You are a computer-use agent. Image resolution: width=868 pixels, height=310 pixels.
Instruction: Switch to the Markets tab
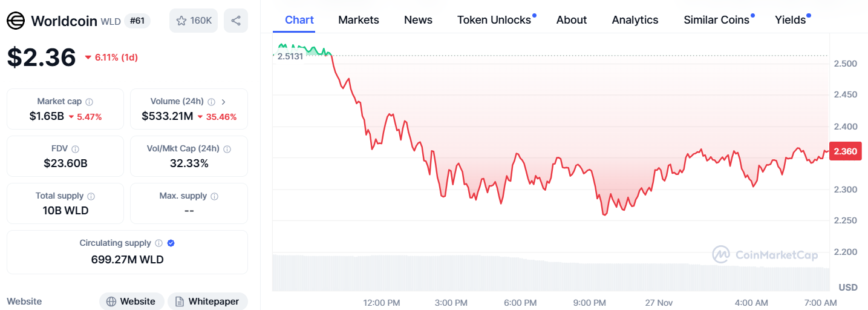pos(359,20)
